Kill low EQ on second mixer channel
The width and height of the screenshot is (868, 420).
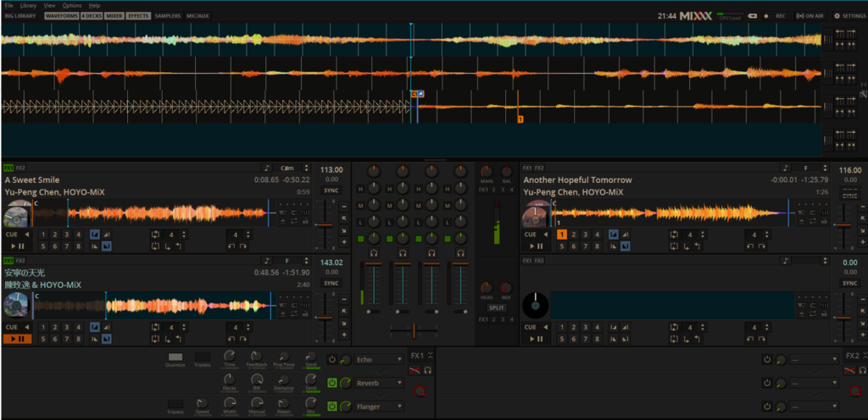point(389,222)
